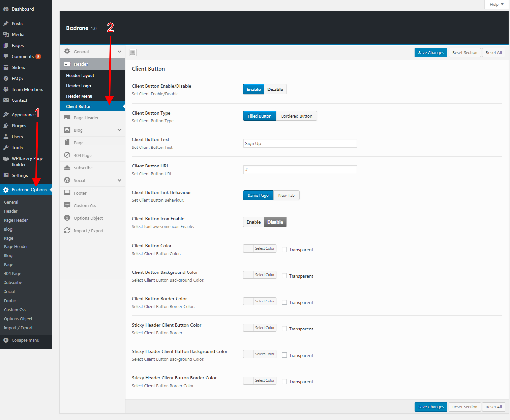Select Client Button subsection

click(92, 106)
